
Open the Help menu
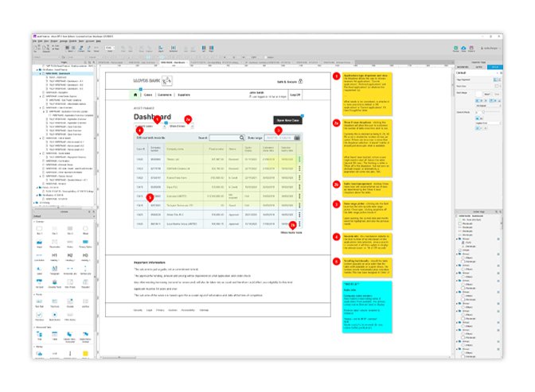click(98, 41)
